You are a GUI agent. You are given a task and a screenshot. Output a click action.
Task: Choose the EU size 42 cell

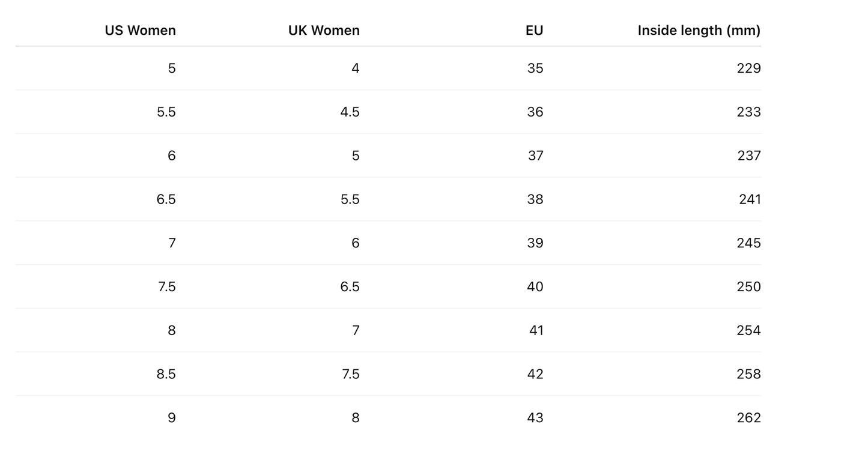click(535, 374)
